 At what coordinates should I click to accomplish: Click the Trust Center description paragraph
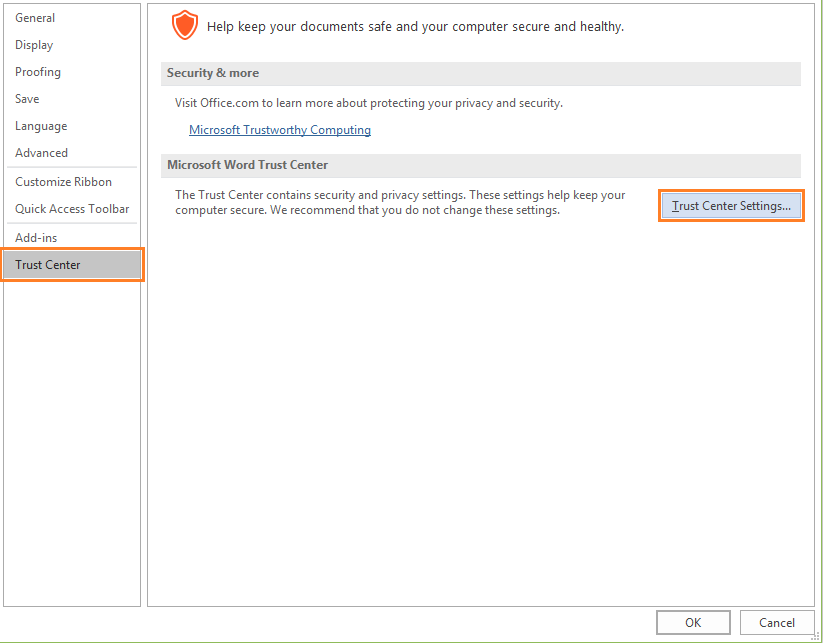click(x=400, y=203)
